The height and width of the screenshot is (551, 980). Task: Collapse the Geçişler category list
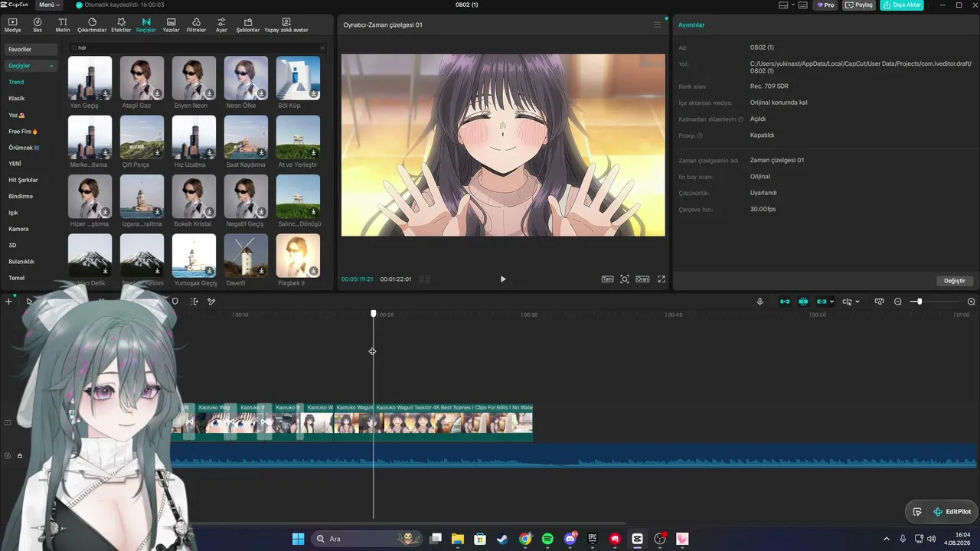coord(52,66)
